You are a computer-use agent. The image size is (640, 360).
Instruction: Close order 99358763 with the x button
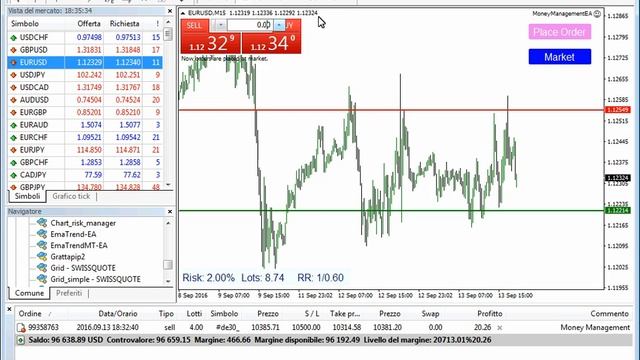click(500, 328)
